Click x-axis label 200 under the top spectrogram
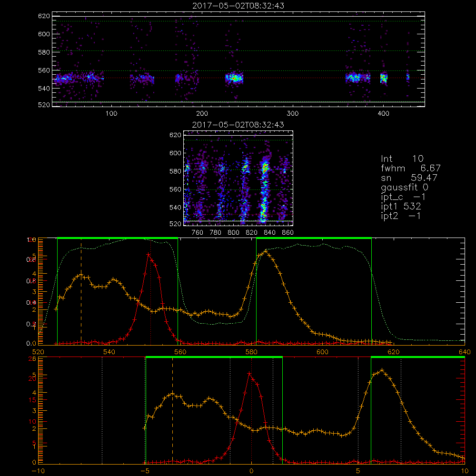This screenshot has width=476, height=476. coord(202,114)
